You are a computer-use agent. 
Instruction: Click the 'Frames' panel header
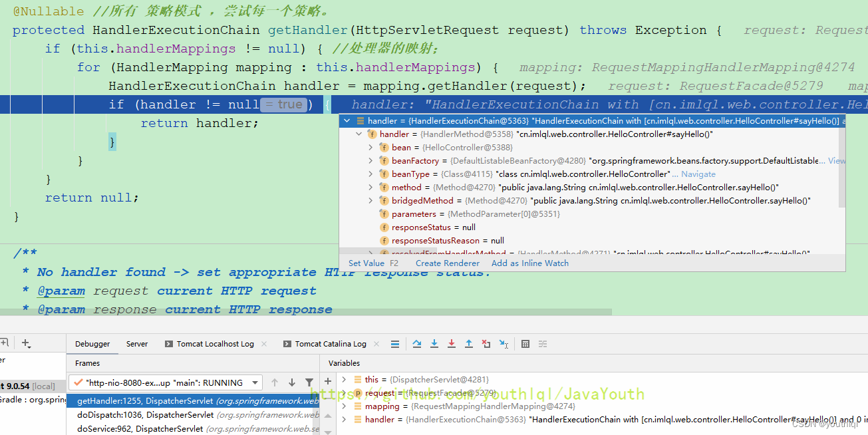[87, 363]
